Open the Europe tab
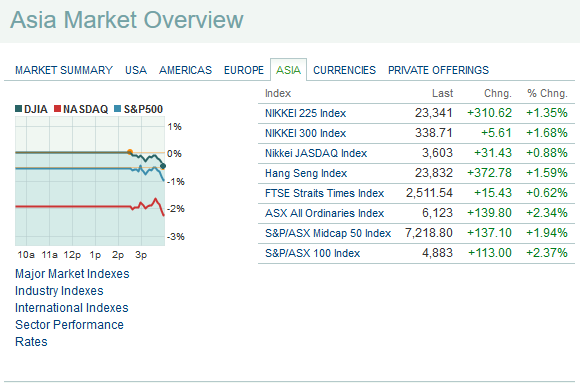The width and height of the screenshot is (580, 383). 244,70
